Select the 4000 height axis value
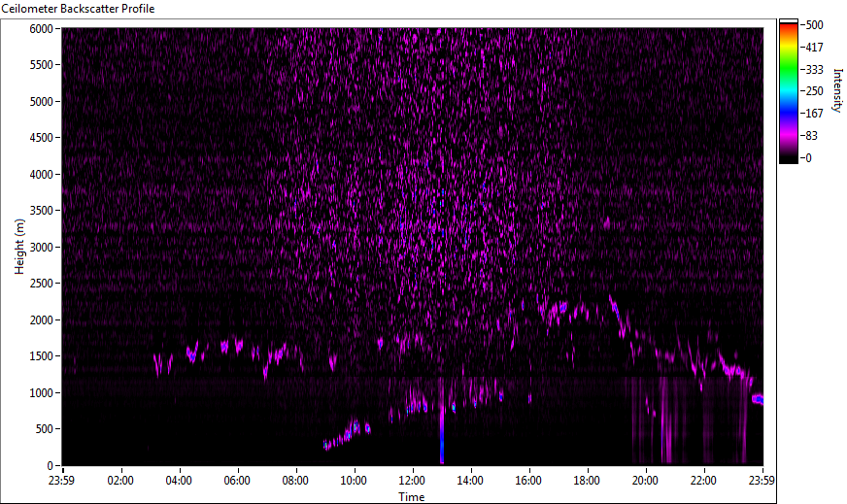This screenshot has width=847, height=504. point(42,175)
